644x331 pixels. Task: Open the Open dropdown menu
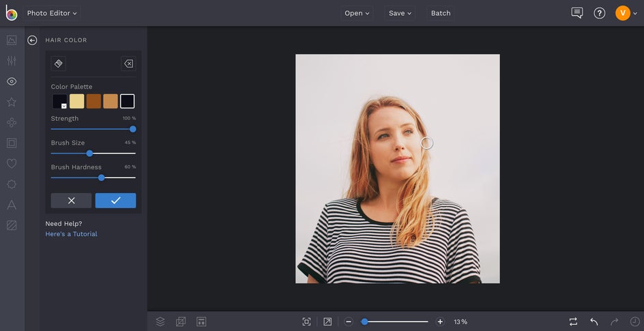click(357, 13)
